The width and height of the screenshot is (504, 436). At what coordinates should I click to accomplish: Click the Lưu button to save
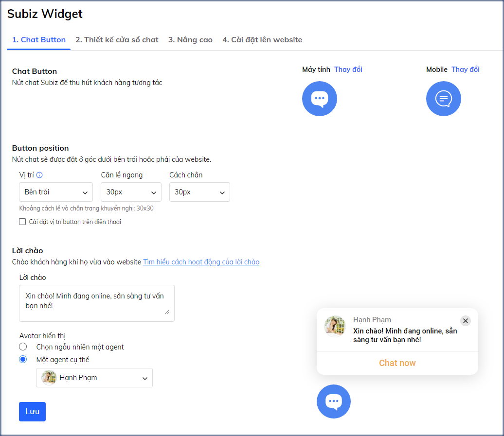[32, 411]
